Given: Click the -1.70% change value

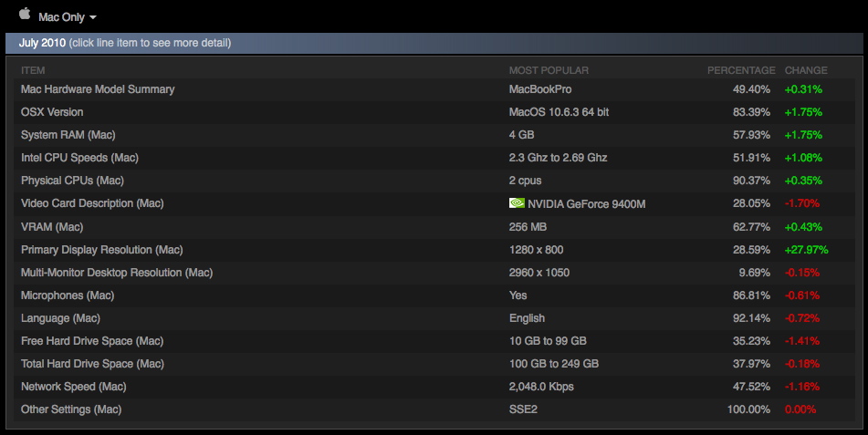Looking at the screenshot, I should click(x=802, y=203).
